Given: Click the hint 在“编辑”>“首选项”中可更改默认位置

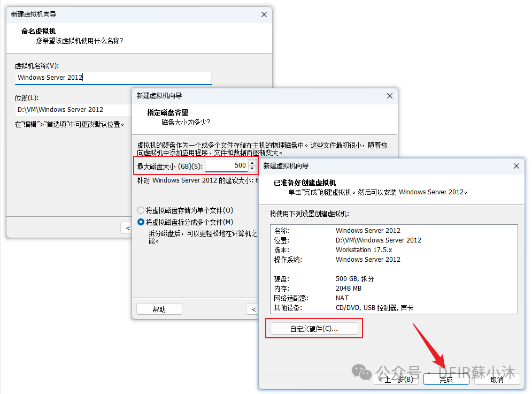Looking at the screenshot, I should click(70, 124).
